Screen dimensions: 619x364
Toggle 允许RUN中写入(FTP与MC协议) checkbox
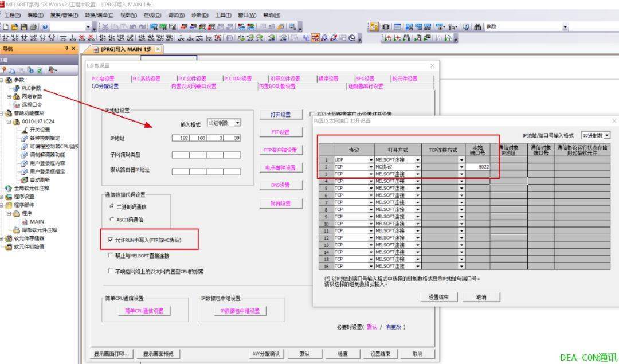coord(111,240)
